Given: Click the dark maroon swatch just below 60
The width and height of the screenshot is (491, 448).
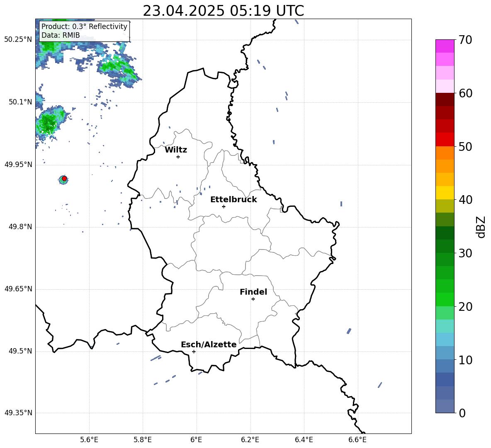Looking at the screenshot, I should coord(445,99).
